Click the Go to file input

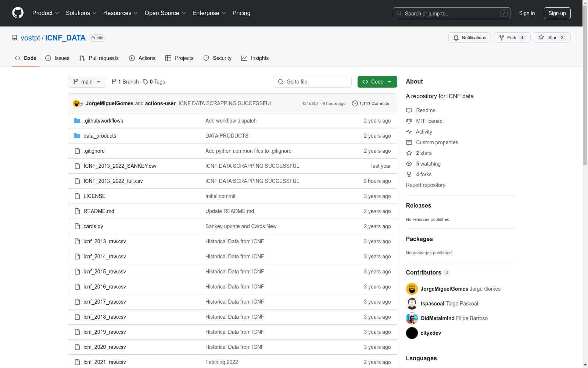pyautogui.click(x=312, y=82)
